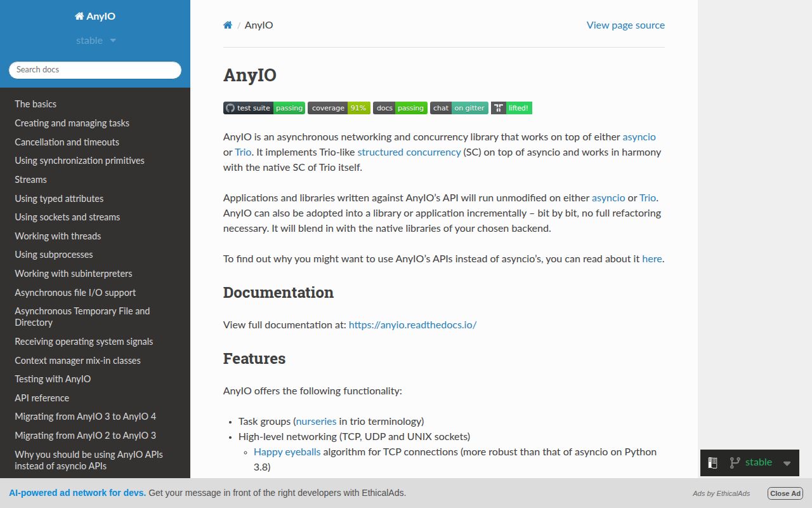Image resolution: width=812 pixels, height=508 pixels.
Task: Open Migrating from AnyIO 3 to AnyIO 4
Action: 95,417
